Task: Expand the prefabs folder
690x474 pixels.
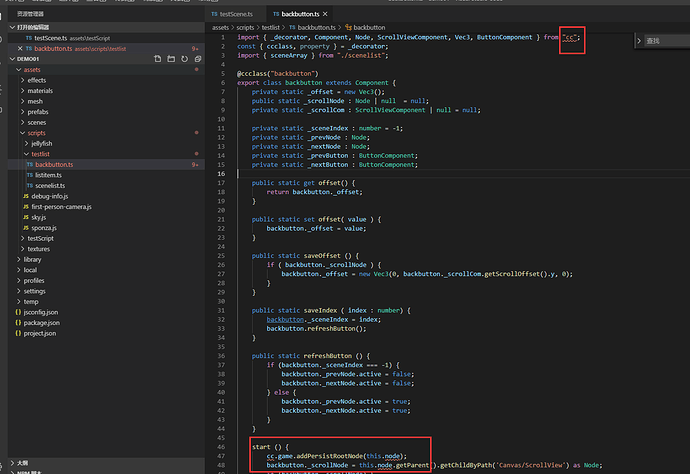Action: (x=40, y=112)
